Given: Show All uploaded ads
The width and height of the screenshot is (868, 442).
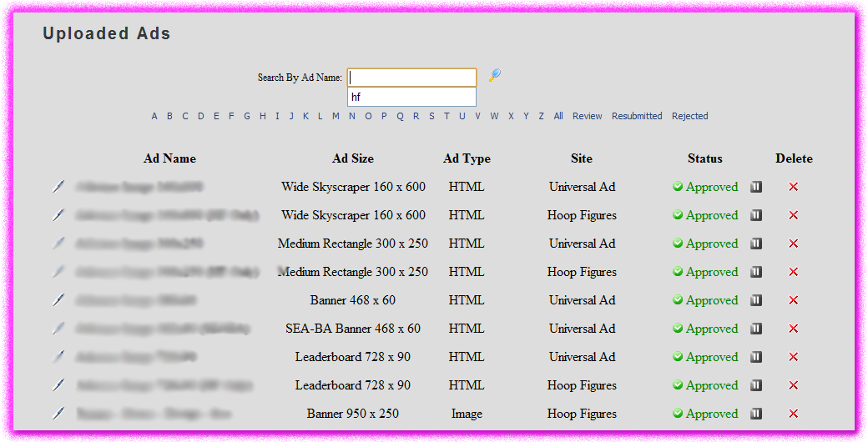Looking at the screenshot, I should 558,116.
